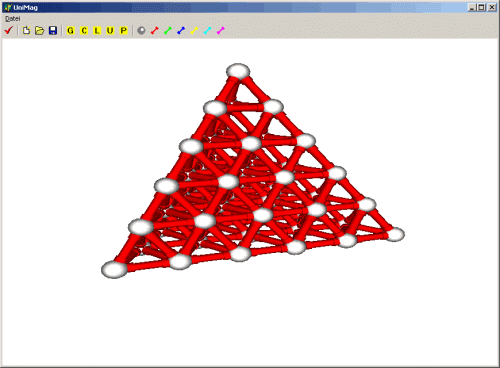Click the top apex sphere of the pyramid
The image size is (500, 368).
238,71
